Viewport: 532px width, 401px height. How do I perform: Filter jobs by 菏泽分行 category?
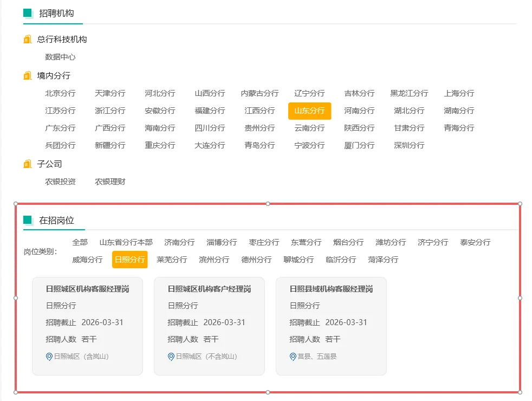point(383,260)
